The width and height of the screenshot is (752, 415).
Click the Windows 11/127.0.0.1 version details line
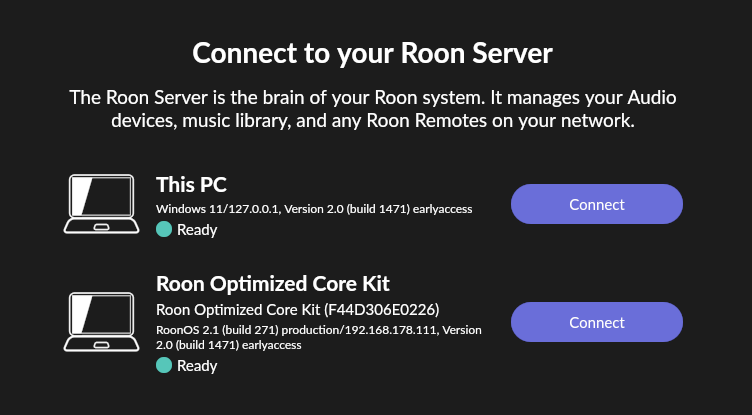tap(314, 209)
